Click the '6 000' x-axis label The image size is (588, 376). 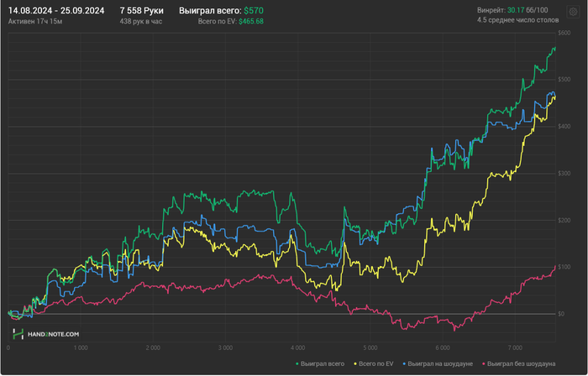tap(443, 348)
